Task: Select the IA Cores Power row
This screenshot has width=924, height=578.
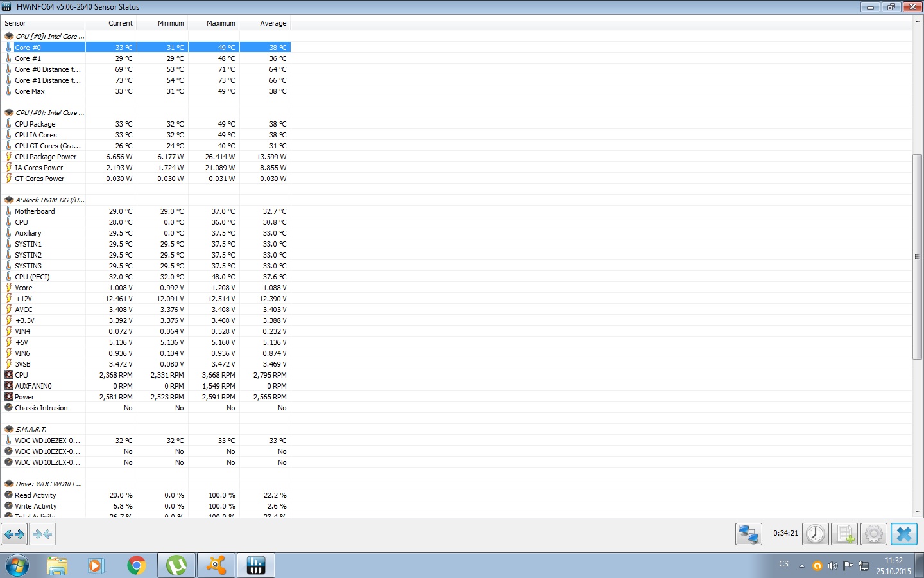Action: 147,168
